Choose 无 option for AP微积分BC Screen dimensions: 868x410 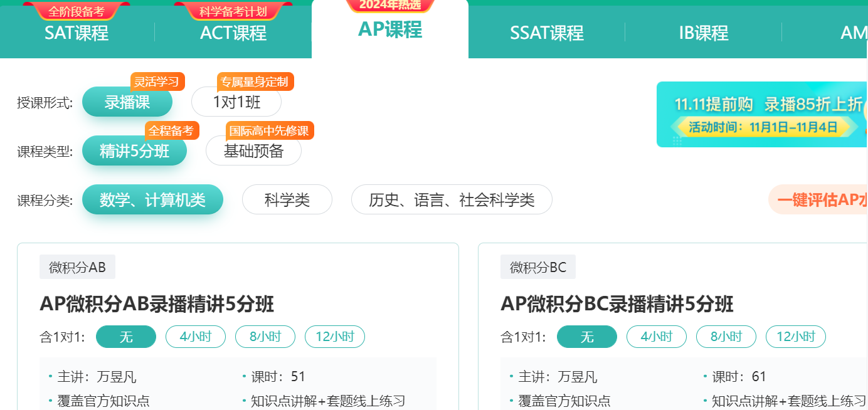click(x=587, y=336)
